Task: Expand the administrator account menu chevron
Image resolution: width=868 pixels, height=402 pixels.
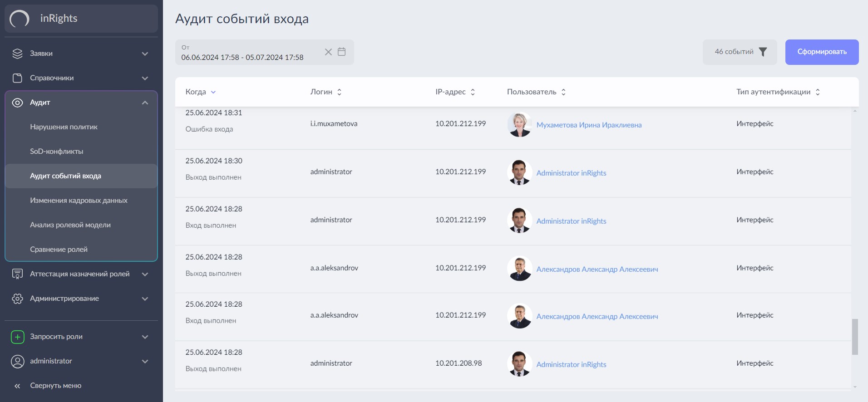Action: (145, 361)
